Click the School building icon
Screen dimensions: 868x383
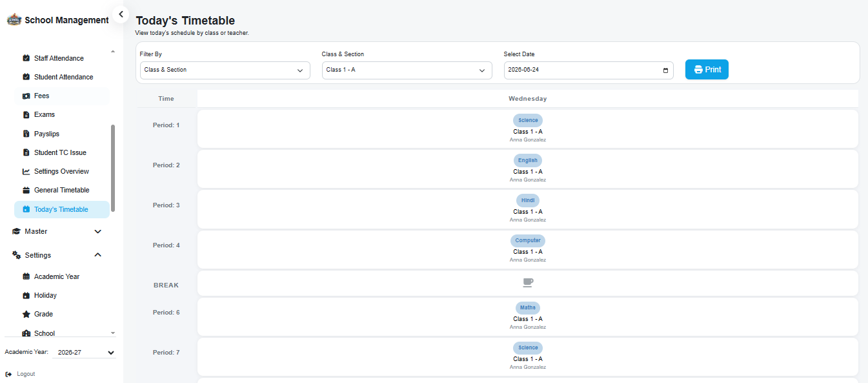click(x=26, y=333)
